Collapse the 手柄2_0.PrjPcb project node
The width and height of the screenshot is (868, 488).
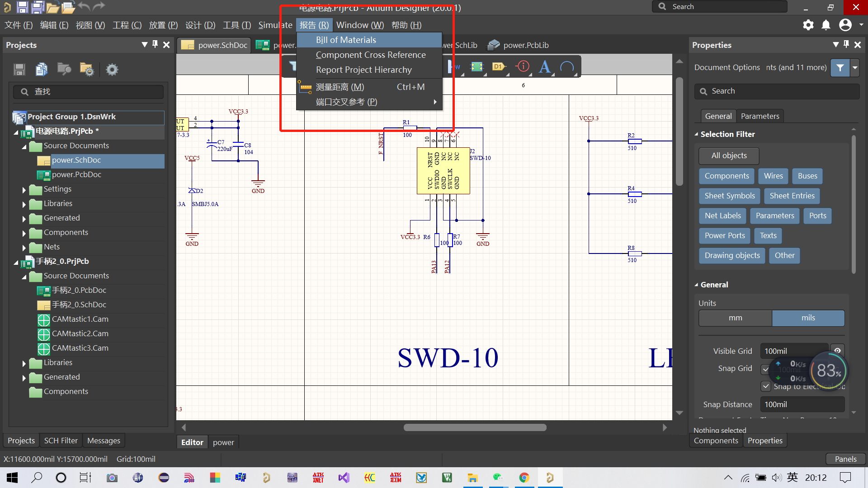pos(16,262)
